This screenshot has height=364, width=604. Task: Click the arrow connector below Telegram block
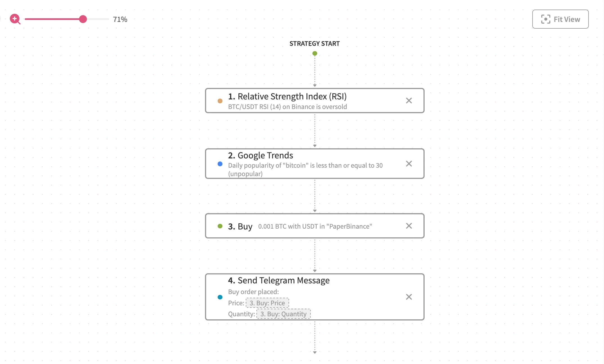[x=315, y=337]
